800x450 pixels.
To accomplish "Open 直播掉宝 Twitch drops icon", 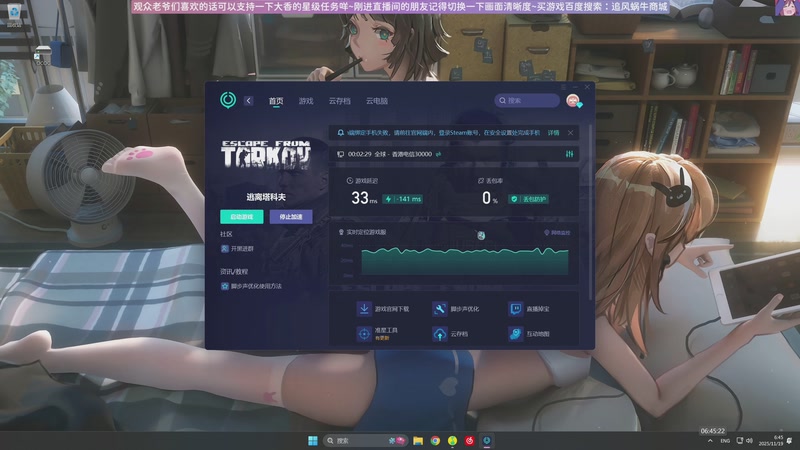I will pos(515,309).
